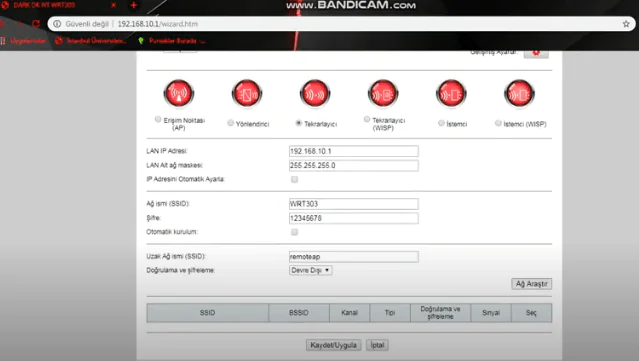Image resolution: width=639 pixels, height=361 pixels.
Task: Close the DARK DK NT WRT303 tab
Action: click(x=114, y=5)
